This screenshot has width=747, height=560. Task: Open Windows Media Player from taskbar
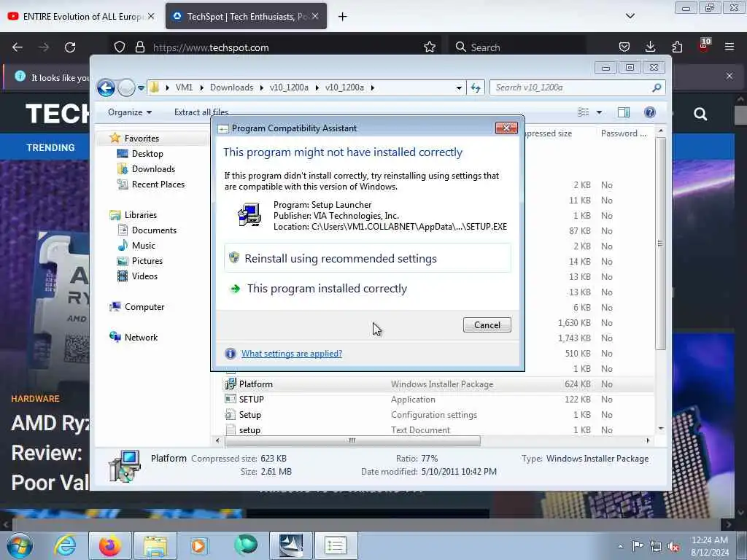tap(199, 545)
